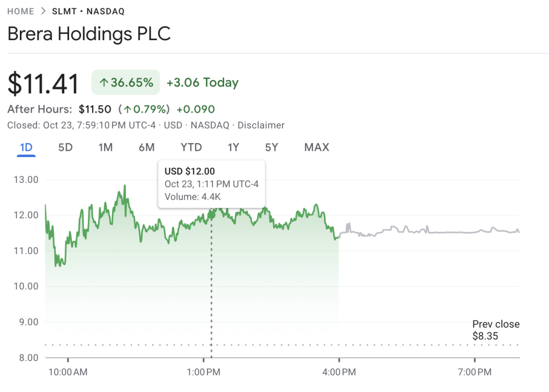
Task: Select the 1Y chart range
Action: pyautogui.click(x=233, y=147)
